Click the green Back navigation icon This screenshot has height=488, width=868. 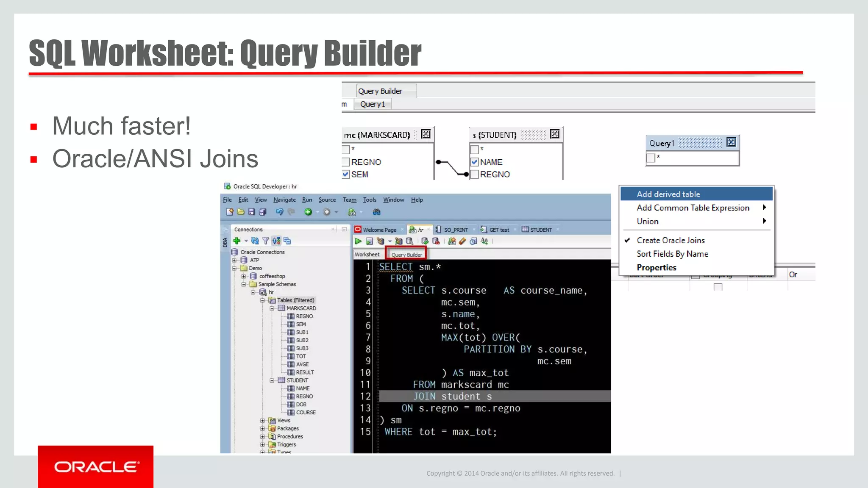(308, 212)
